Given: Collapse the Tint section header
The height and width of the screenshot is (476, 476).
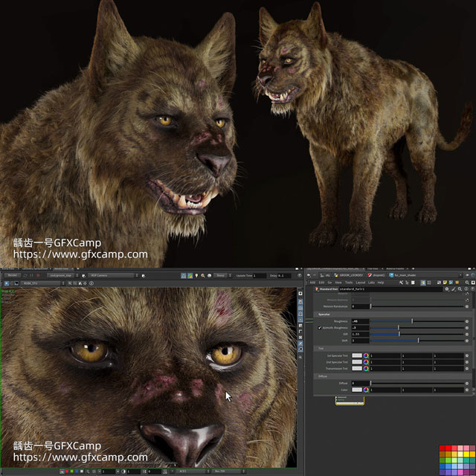Looking at the screenshot, I should [x=393, y=349].
